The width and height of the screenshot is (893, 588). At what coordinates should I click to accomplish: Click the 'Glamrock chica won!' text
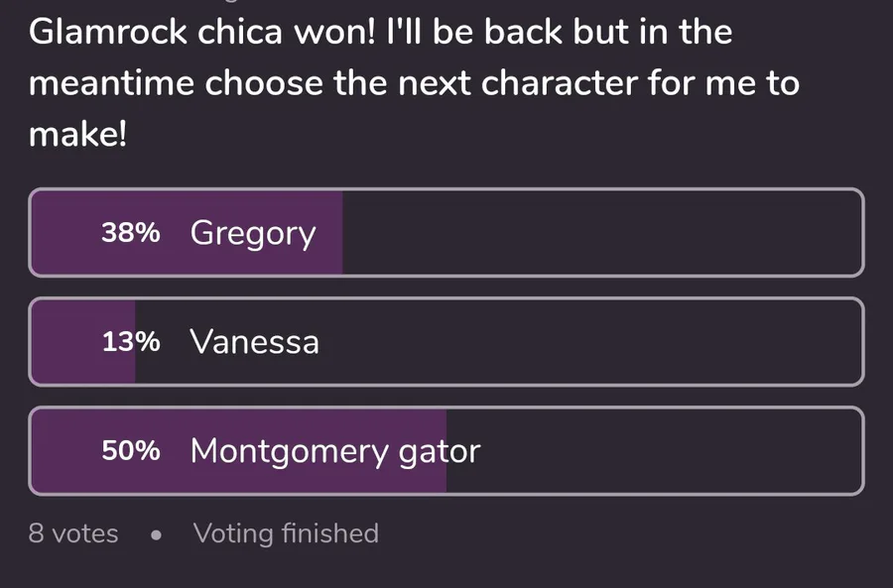click(x=203, y=32)
